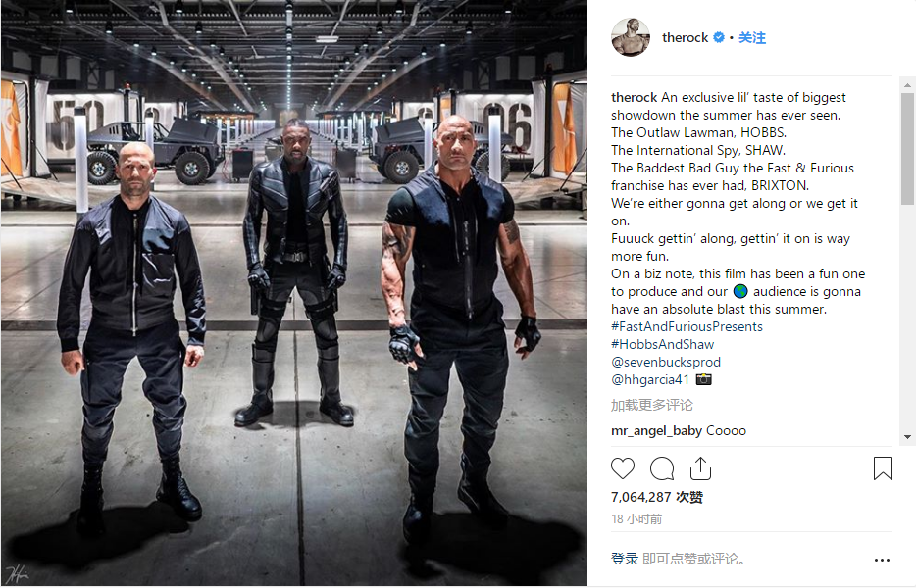Open therock profile picture avatar
Viewport: 916px width, 588px height.
pos(631,37)
